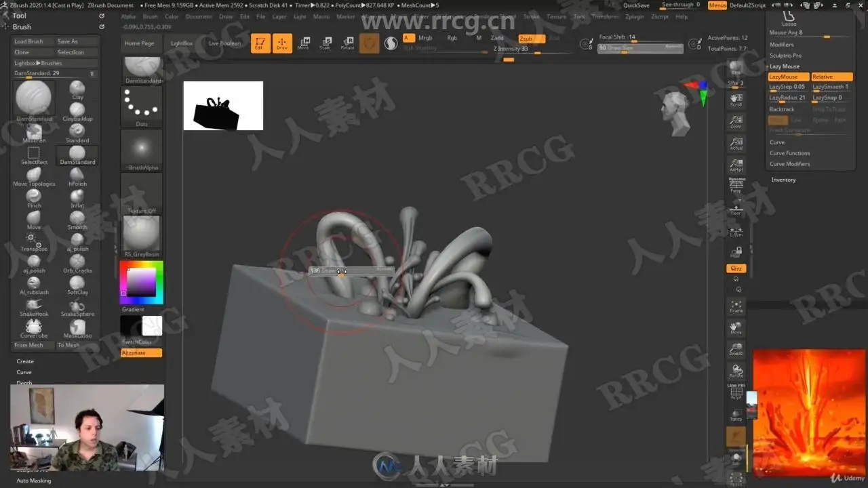Select the Clay brush icon
Viewport: 868px width, 488px height.
click(x=77, y=89)
